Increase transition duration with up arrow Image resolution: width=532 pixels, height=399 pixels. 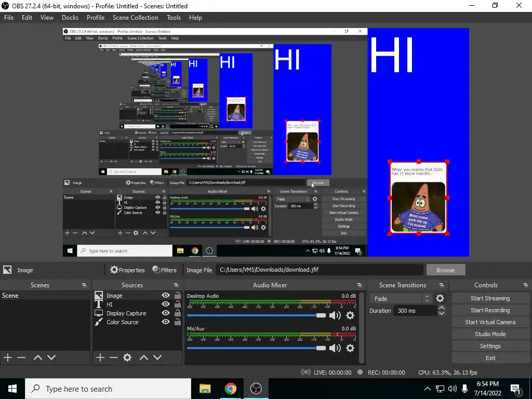(441, 308)
